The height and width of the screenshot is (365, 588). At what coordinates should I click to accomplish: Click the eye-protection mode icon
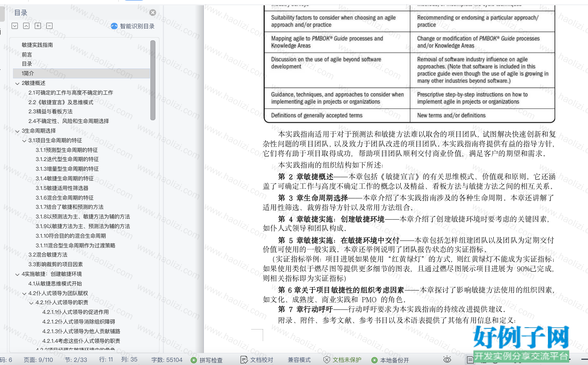coord(447,360)
